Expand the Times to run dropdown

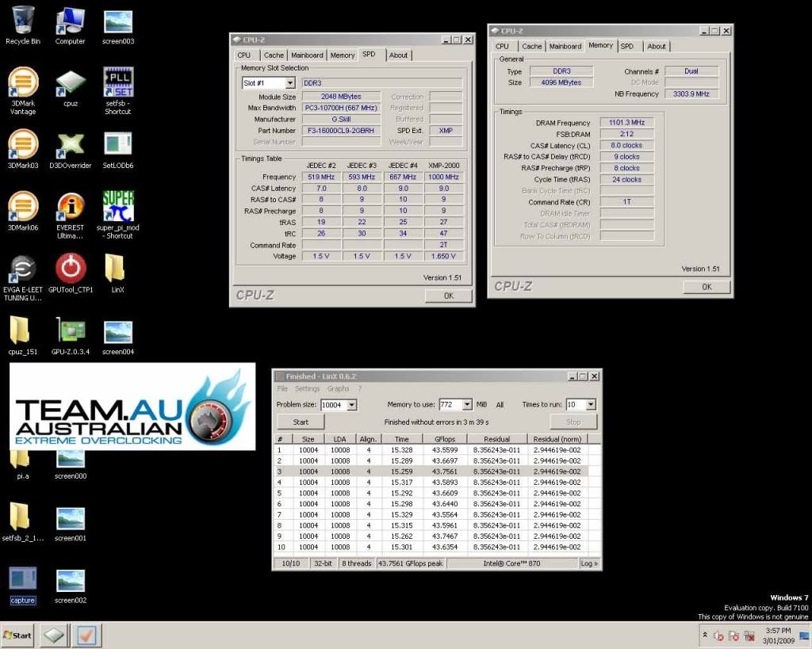click(x=591, y=404)
